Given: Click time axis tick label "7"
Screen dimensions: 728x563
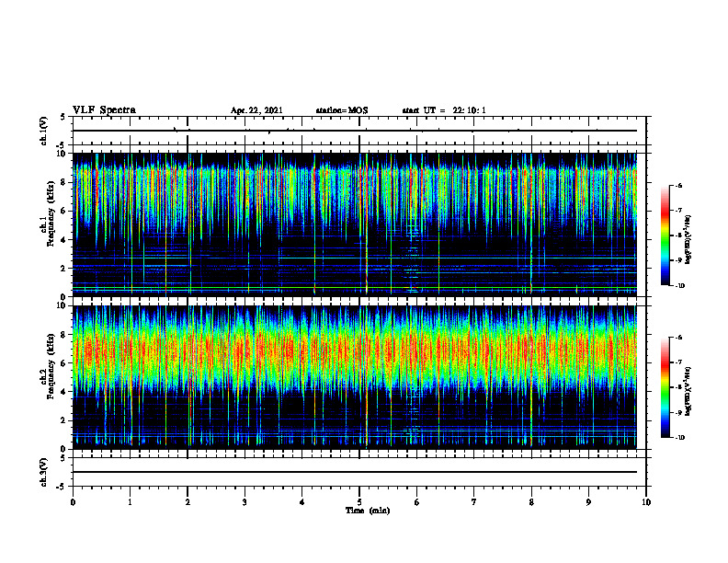Looking at the screenshot, I should [x=474, y=502].
